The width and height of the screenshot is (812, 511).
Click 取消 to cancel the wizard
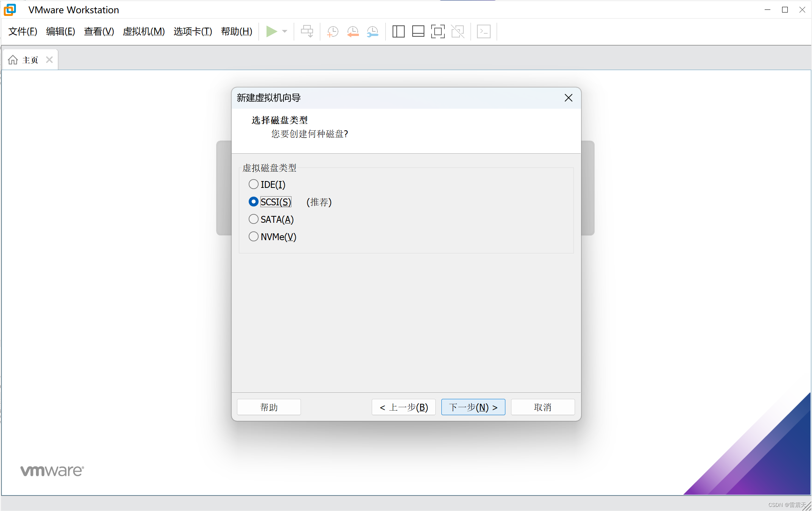pyautogui.click(x=543, y=407)
